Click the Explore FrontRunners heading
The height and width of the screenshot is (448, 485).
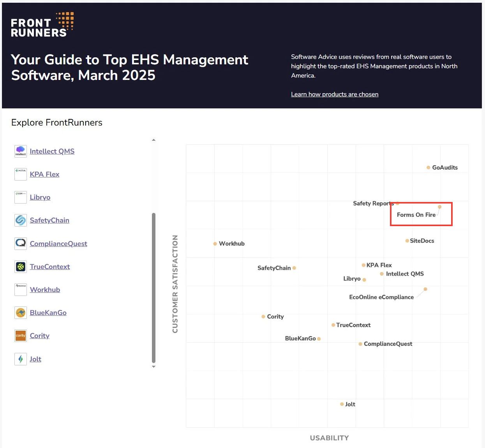click(57, 122)
